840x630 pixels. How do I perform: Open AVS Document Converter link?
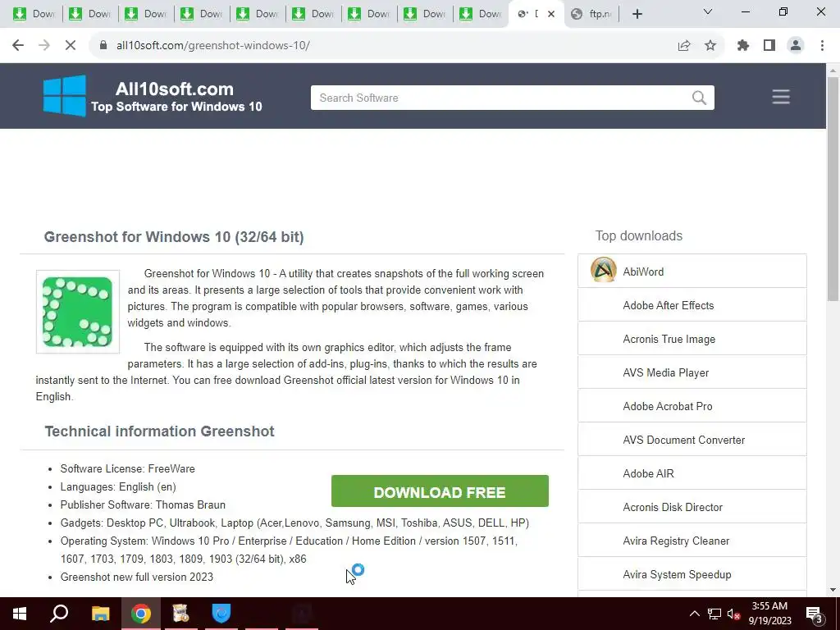(x=683, y=440)
